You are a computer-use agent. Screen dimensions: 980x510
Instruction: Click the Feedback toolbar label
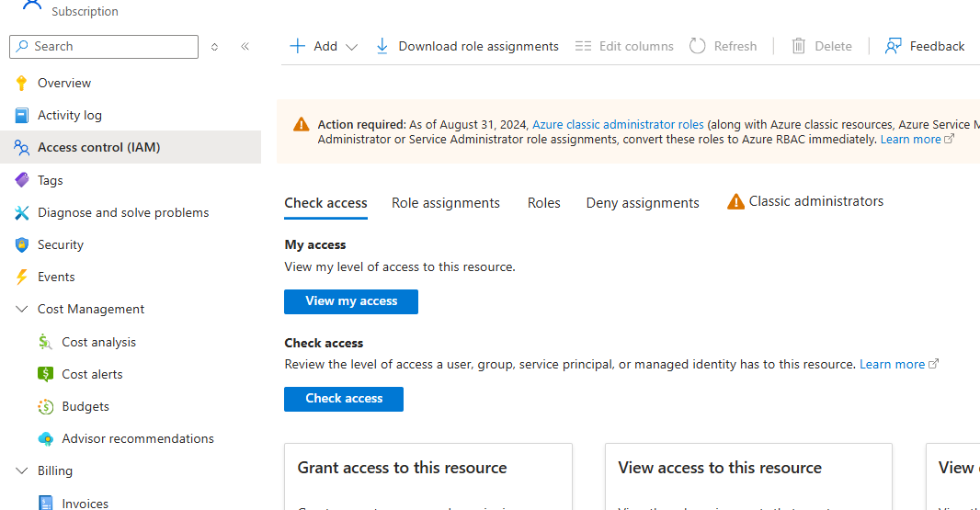(x=937, y=46)
